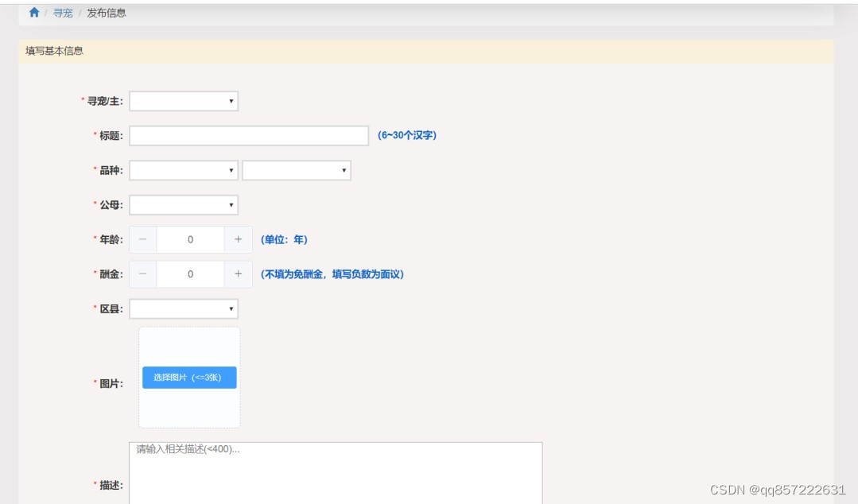Decrease 酬金 with minus button
The image size is (858, 504).
tap(143, 274)
